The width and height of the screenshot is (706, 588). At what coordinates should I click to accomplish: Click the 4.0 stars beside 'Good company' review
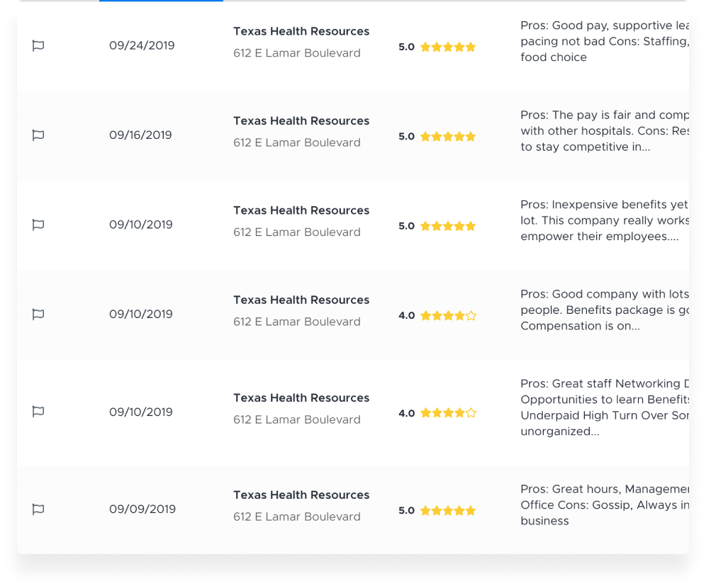[x=448, y=315]
